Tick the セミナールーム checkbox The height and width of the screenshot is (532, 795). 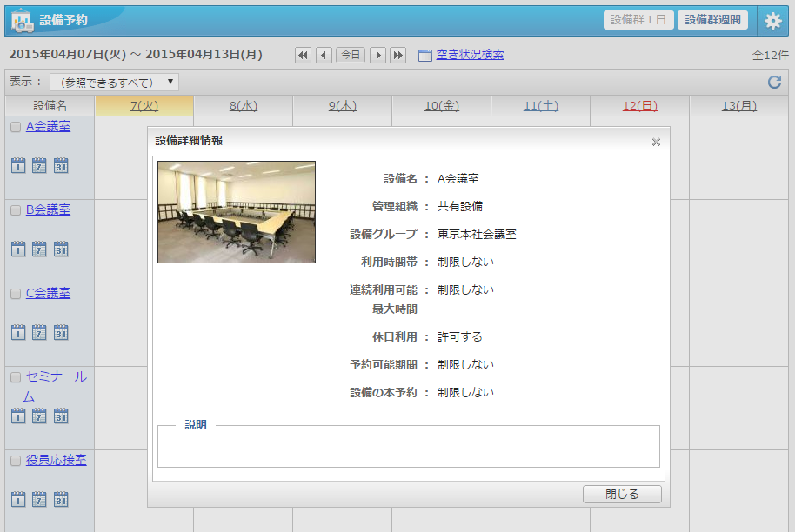(x=16, y=378)
